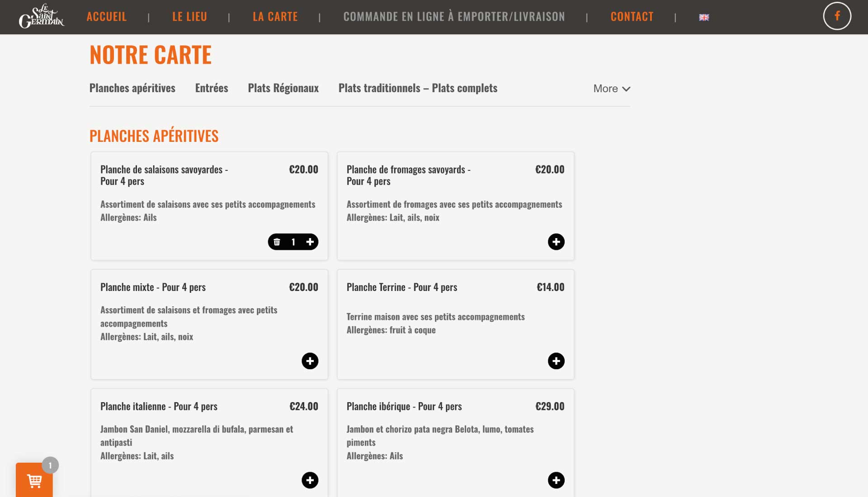Select the Plats Régionaux category tab
This screenshot has height=497, width=868.
(283, 88)
